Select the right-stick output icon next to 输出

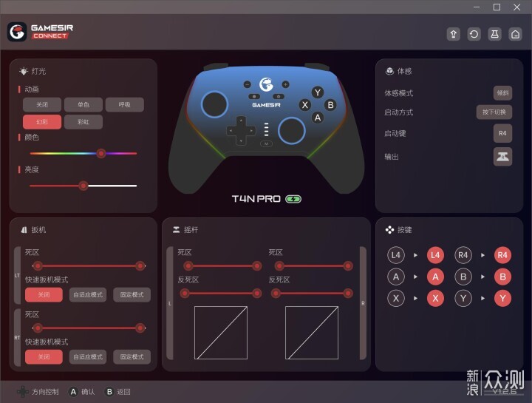[502, 157]
